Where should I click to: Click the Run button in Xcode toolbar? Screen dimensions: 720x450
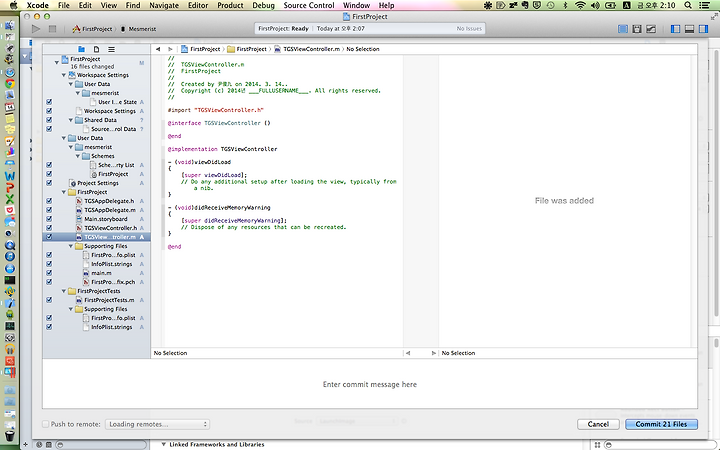36,28
